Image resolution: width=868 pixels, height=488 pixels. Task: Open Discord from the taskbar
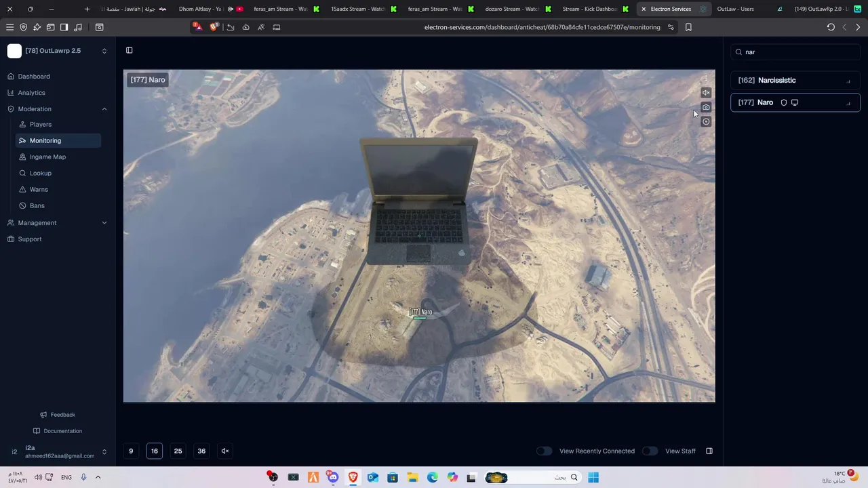[333, 477]
